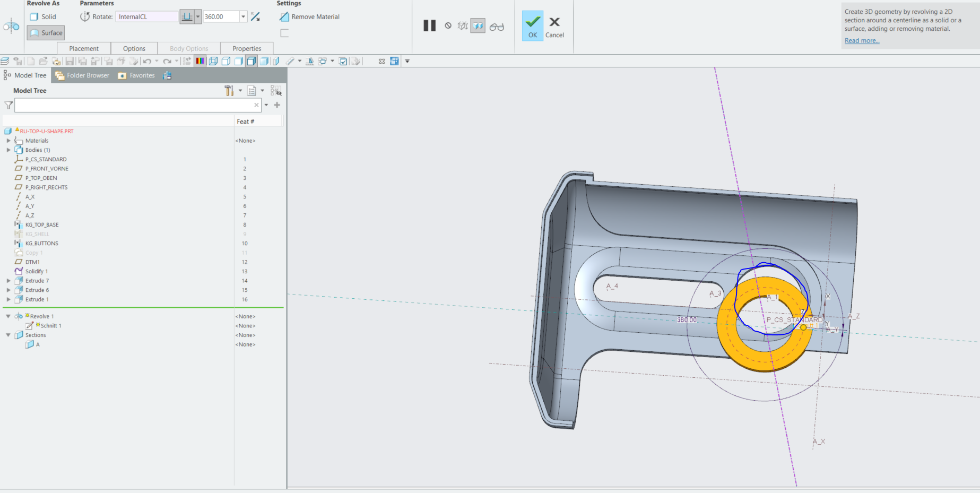Enable the checkbox under Remove Material

tap(284, 32)
